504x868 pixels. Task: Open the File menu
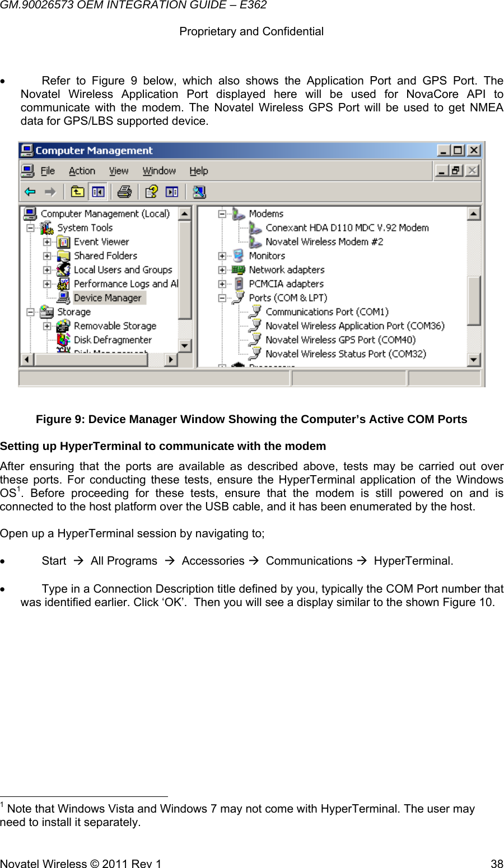pyautogui.click(x=48, y=171)
